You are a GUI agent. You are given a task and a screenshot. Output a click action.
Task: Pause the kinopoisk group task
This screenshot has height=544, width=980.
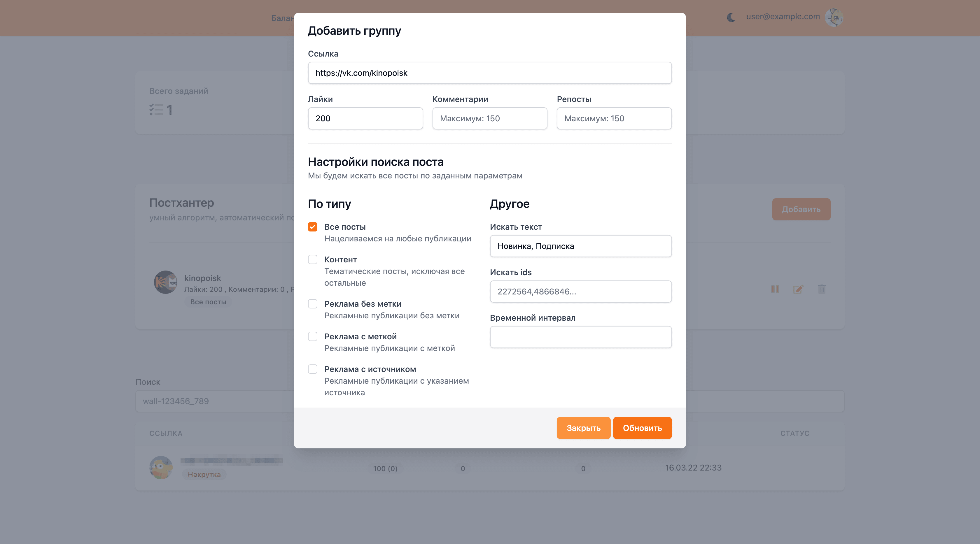coord(775,289)
